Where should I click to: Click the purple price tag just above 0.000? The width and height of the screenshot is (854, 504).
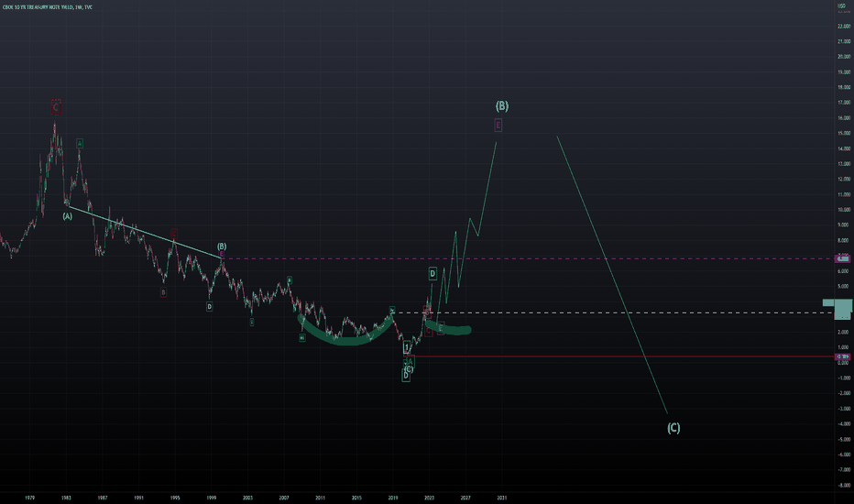[x=843, y=356]
